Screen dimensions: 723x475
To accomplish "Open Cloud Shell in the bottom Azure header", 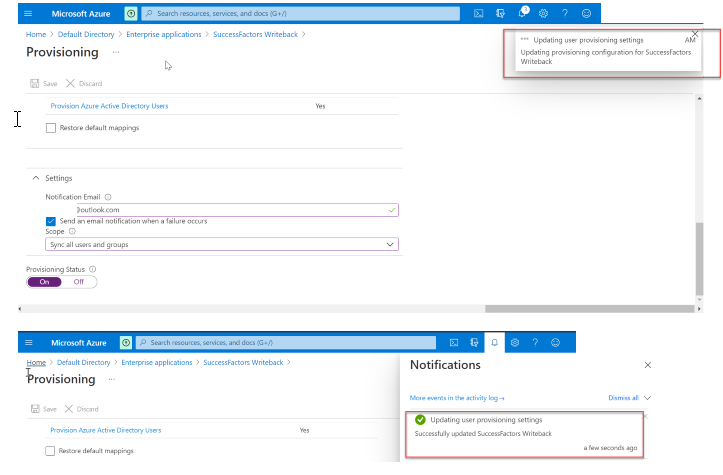I will [454, 343].
